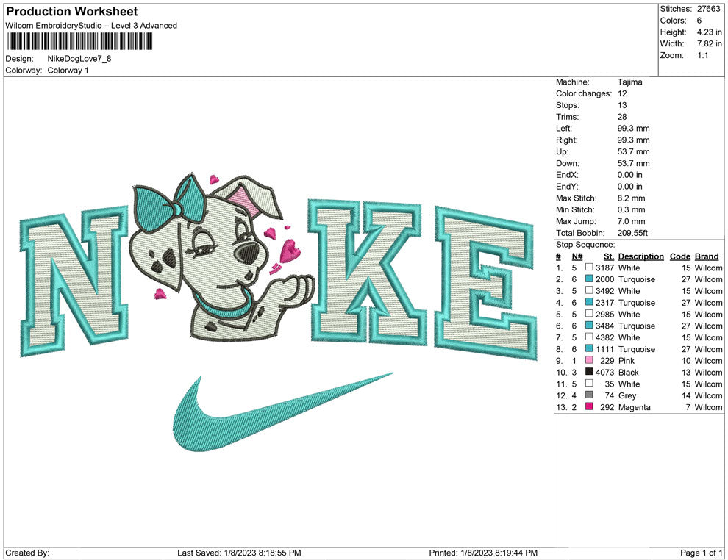728x560 pixels.
Task: Click the Machine value Tajima
Action: (630, 82)
